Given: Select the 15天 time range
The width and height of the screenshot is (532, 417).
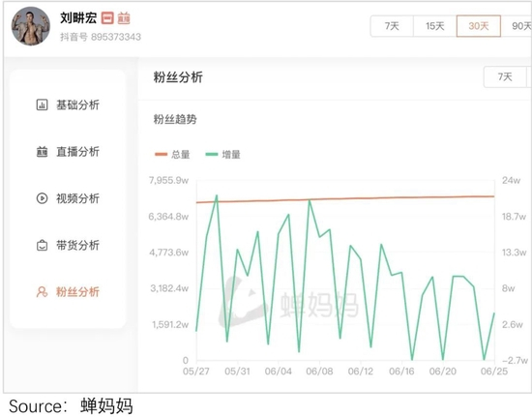Looking at the screenshot, I should (435, 26).
